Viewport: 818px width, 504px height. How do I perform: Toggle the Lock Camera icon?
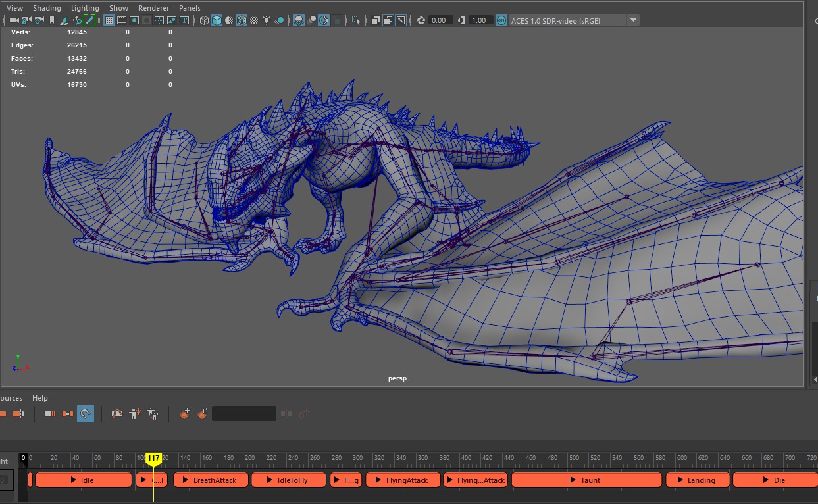click(x=26, y=20)
